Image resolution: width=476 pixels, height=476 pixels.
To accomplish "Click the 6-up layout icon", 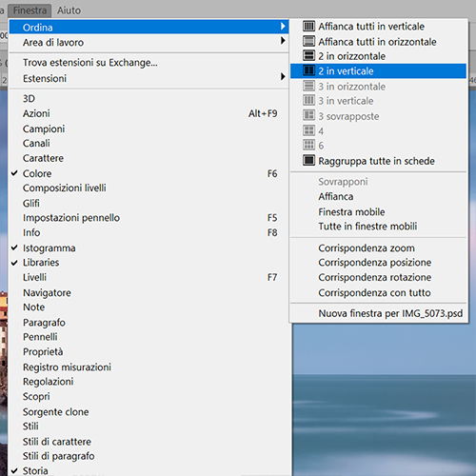I will 308,145.
